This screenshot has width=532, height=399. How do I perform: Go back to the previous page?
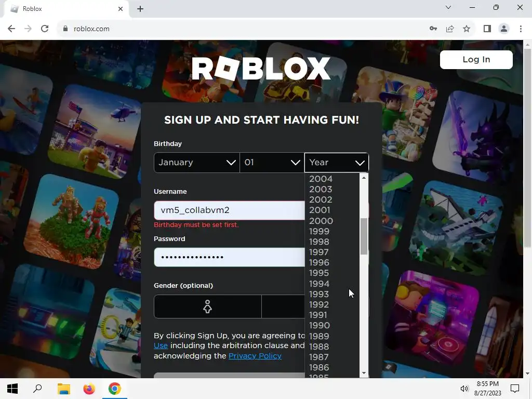[11, 29]
